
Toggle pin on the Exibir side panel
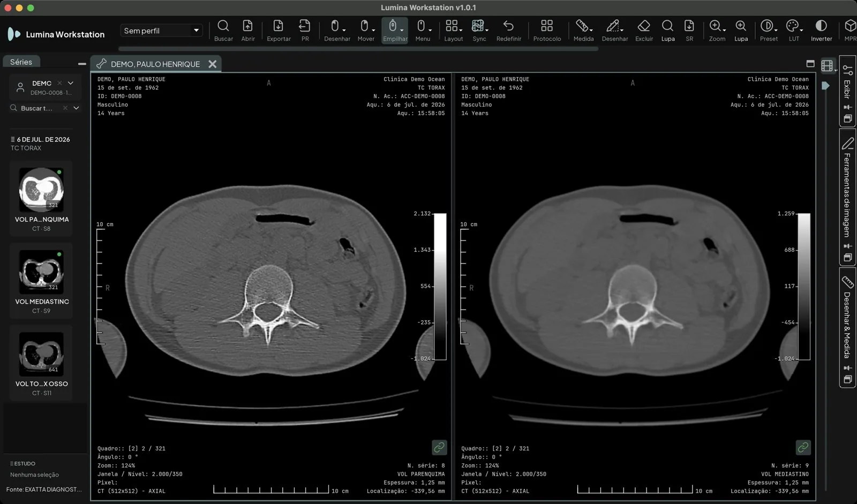point(847,107)
